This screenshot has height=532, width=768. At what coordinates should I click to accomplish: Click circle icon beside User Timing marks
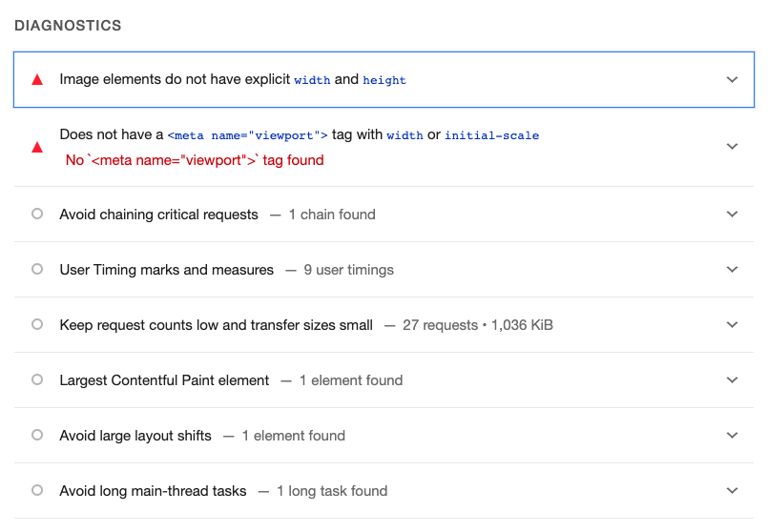(x=37, y=269)
